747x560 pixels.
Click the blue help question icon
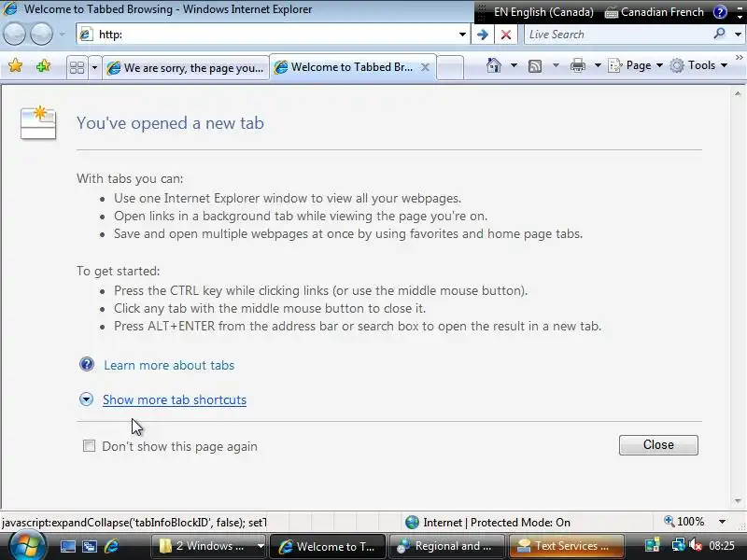click(x=87, y=364)
